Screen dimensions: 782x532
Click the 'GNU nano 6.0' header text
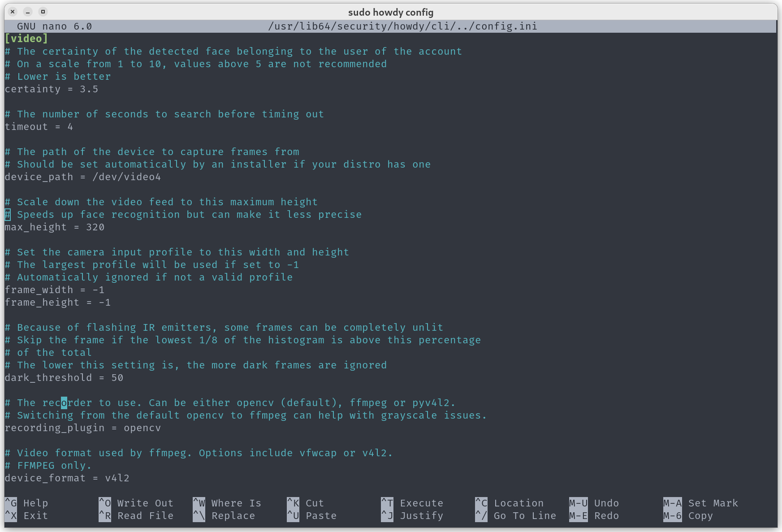[54, 26]
